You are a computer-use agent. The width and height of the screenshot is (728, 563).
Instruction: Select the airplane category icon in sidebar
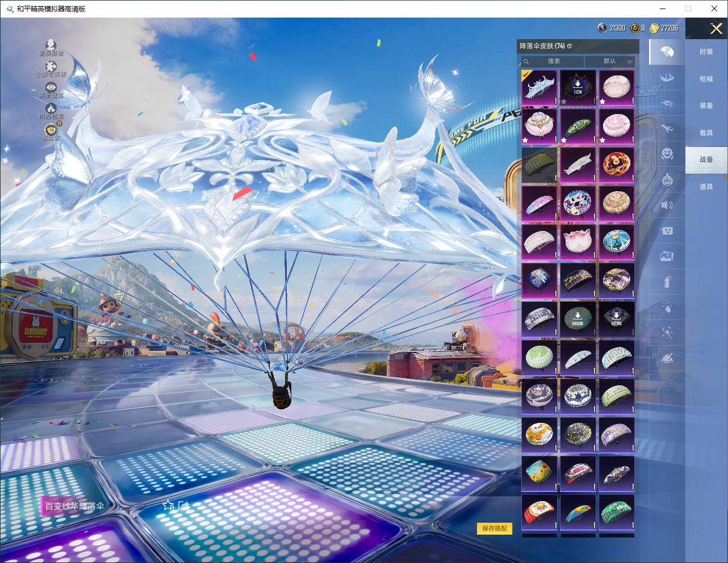point(667,129)
